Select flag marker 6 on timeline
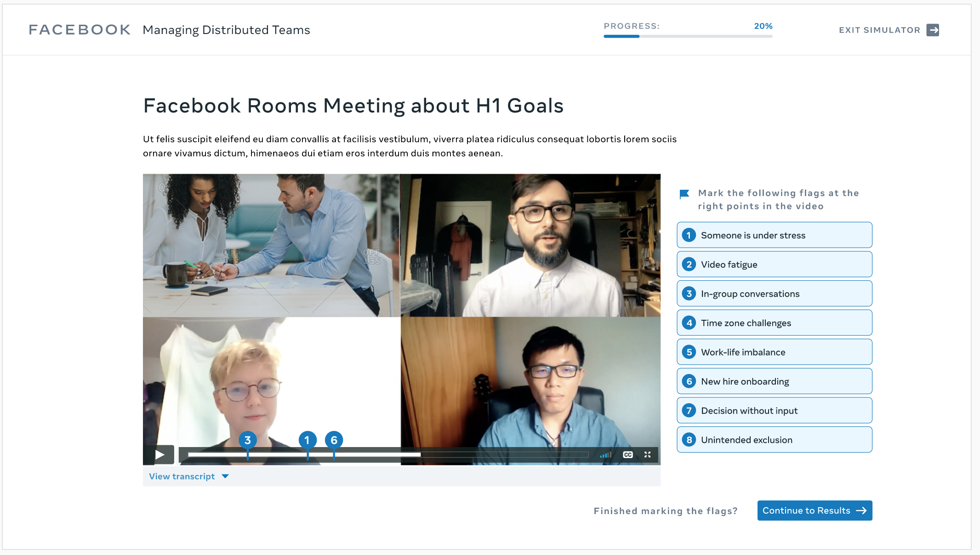 pos(334,440)
